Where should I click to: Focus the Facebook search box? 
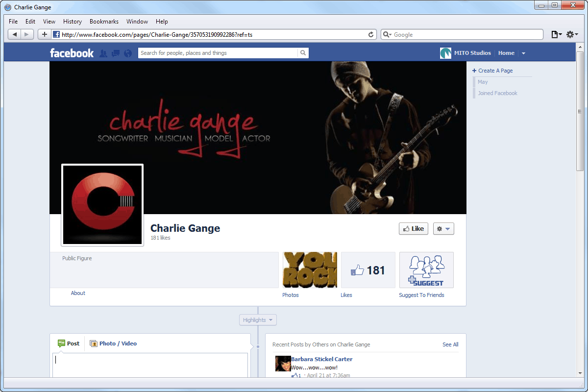[x=218, y=53]
